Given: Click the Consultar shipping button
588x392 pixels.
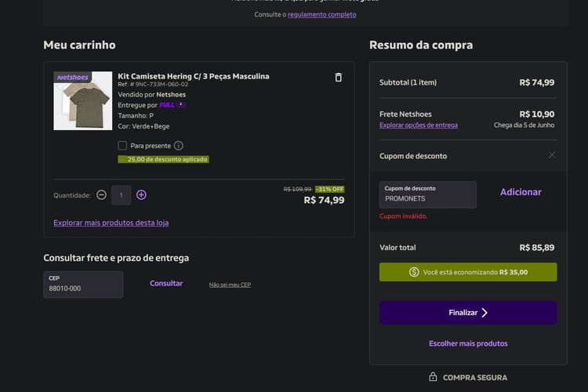Looking at the screenshot, I should (x=166, y=284).
